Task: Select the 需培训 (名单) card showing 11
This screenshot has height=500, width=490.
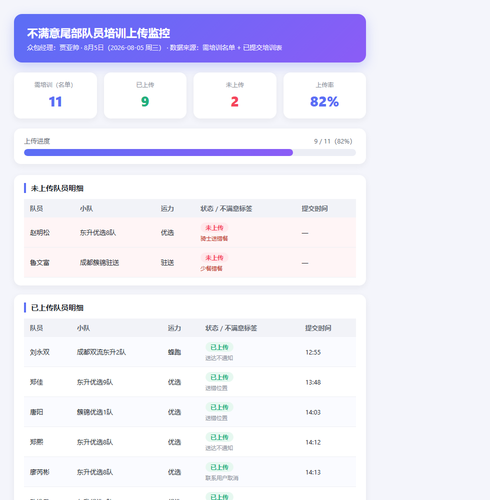Action: coord(55,95)
